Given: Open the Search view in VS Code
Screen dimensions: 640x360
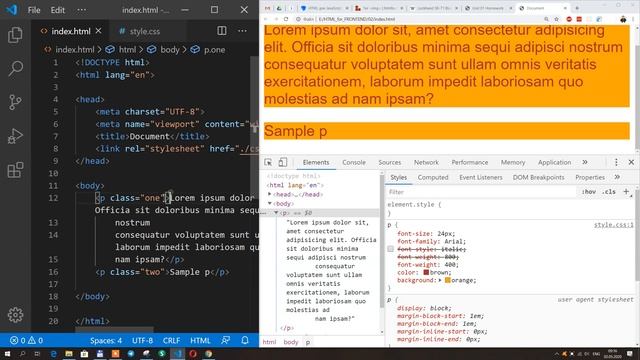Looking at the screenshot, I should coord(15,69).
